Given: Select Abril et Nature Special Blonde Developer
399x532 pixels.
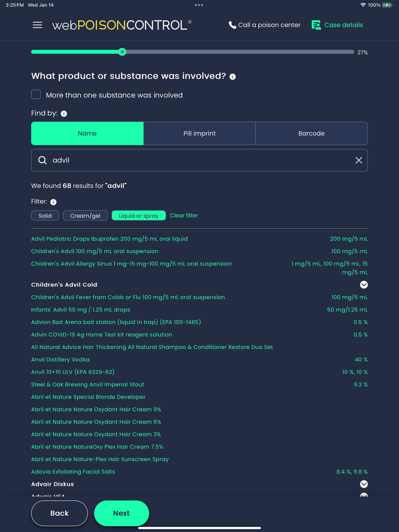Looking at the screenshot, I should (88, 397).
